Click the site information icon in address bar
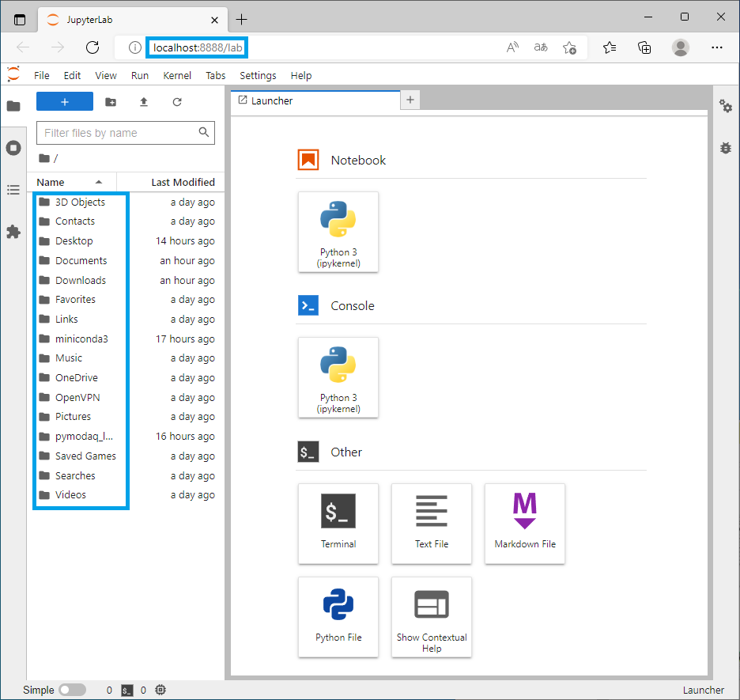 (135, 47)
